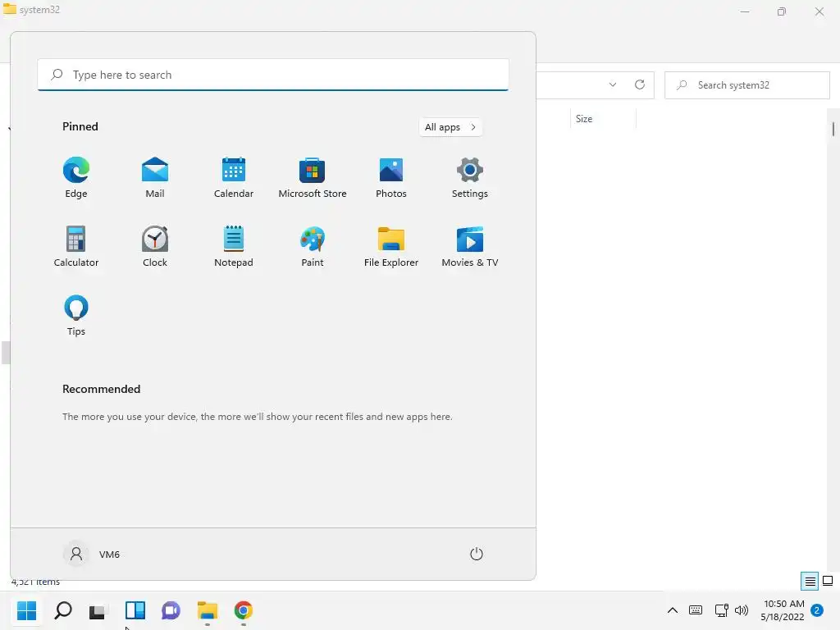Open File Explorer from pinned apps
840x630 pixels.
tap(391, 247)
